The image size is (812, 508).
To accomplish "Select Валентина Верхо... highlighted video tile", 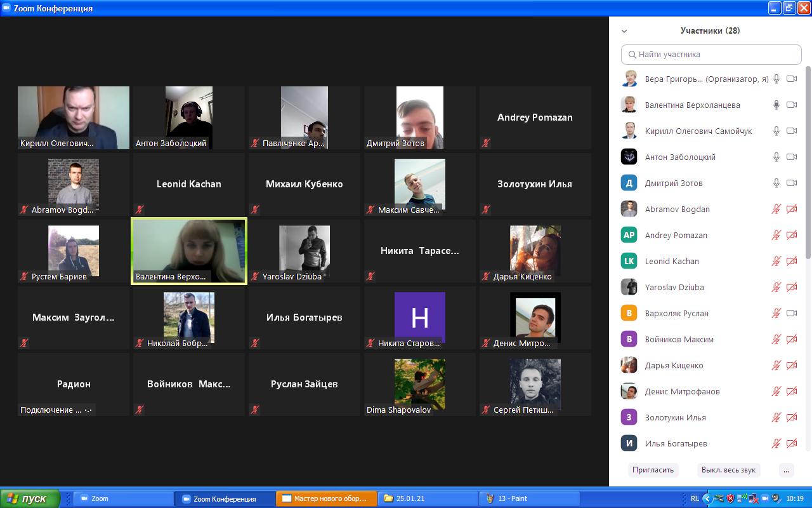I will pyautogui.click(x=189, y=251).
